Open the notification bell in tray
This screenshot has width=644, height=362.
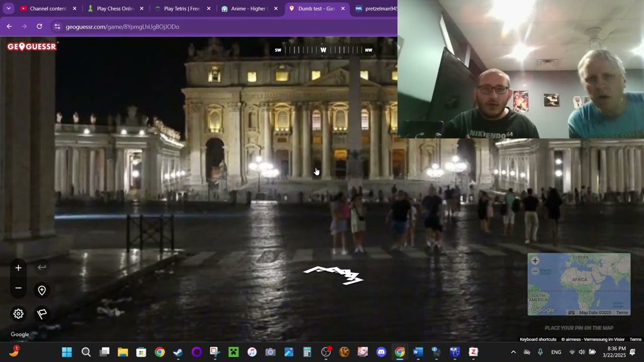coord(632,352)
